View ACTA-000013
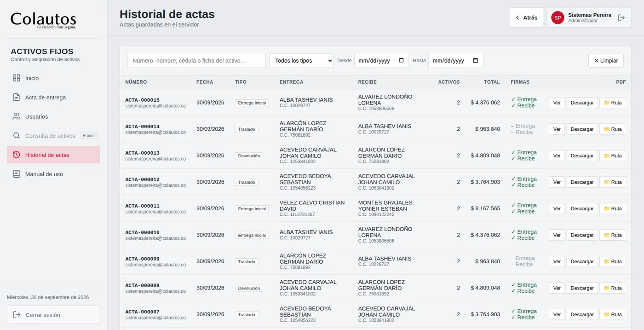Screen dimensions: 644x330 (557, 156)
